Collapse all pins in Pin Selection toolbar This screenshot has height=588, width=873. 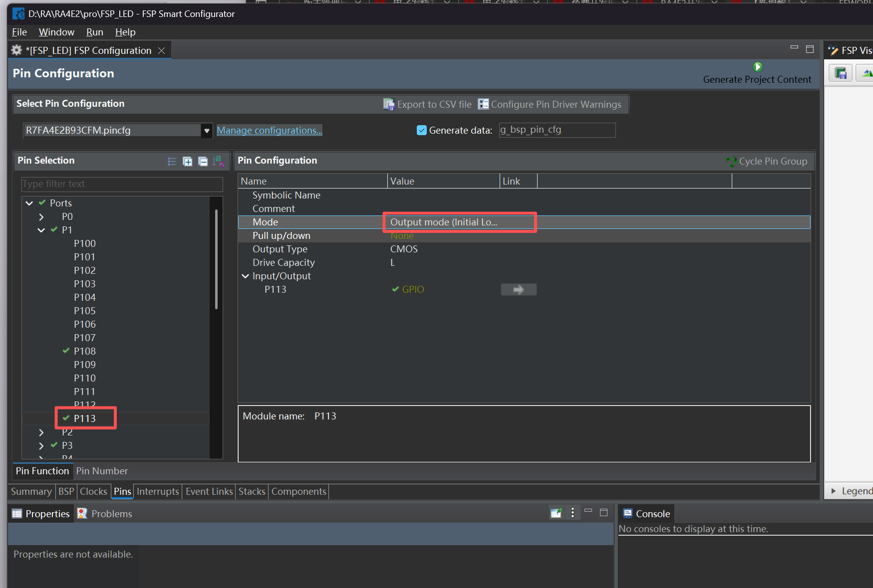203,161
